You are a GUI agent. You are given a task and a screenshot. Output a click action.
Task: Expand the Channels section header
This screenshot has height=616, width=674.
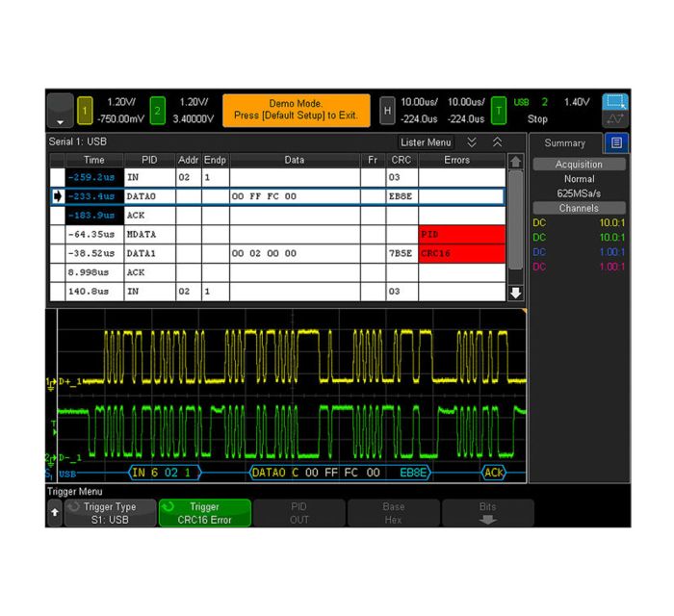click(x=579, y=208)
